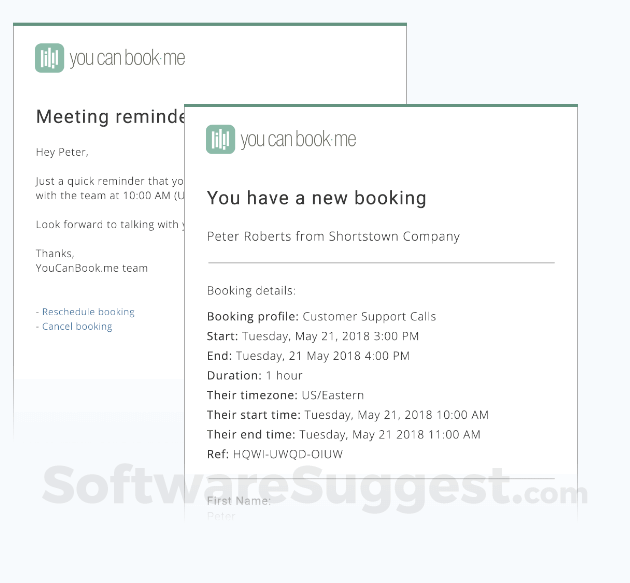Screen dimensions: 630x583
Task: Click the booking reference HQWI-UWQD-OIUW
Action: pyautogui.click(x=288, y=454)
